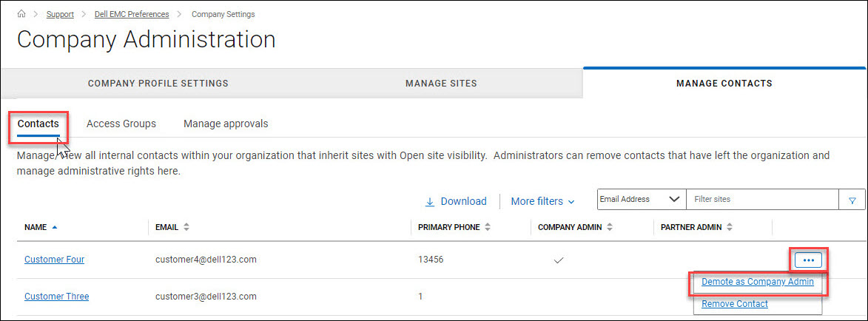
Task: Switch to Manage Sites tab
Action: point(441,84)
